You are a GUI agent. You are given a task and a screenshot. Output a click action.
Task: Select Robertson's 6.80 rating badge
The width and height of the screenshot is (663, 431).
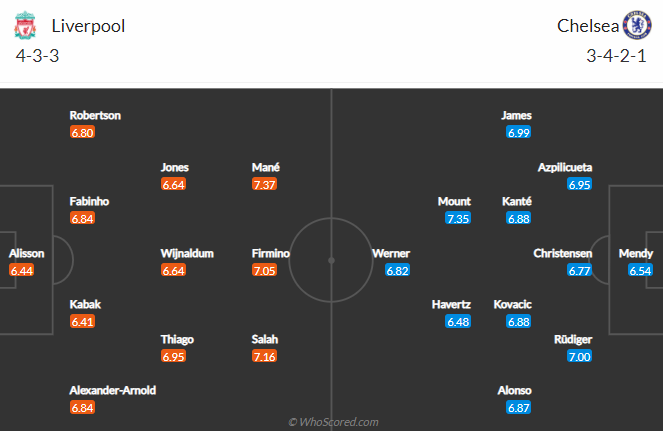click(82, 132)
